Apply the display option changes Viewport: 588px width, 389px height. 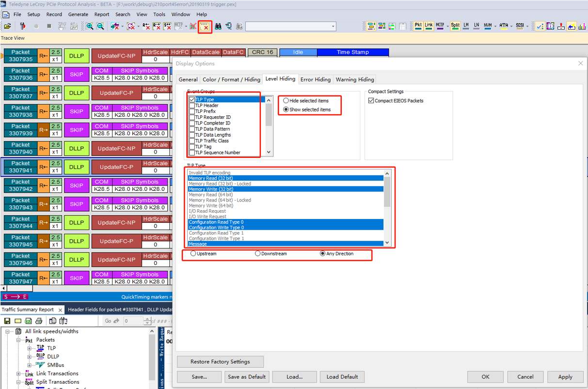point(565,376)
